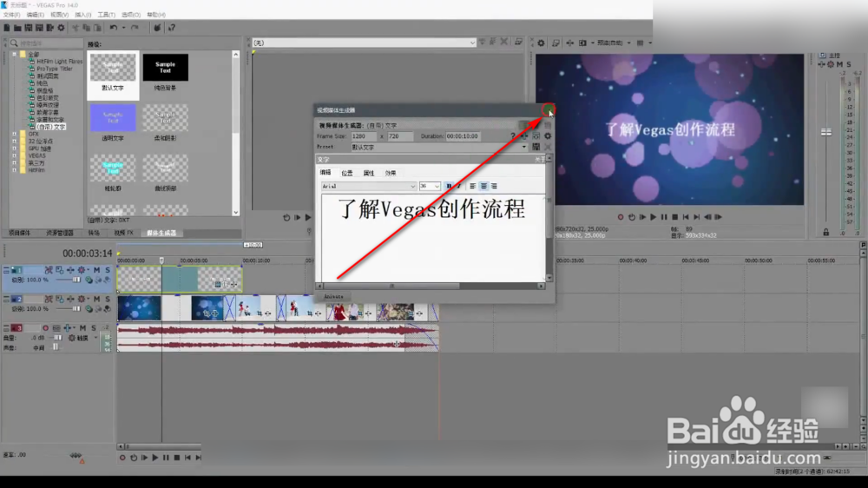Click the project Properties gear icon in top toolbar
This screenshot has width=868, height=488.
[x=61, y=28]
